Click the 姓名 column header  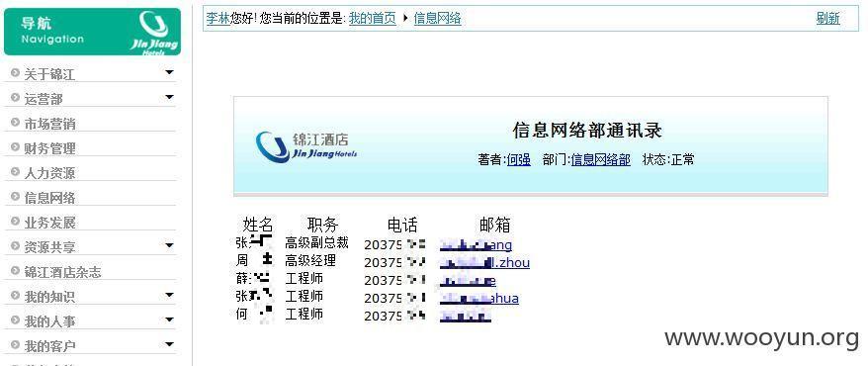[258, 225]
